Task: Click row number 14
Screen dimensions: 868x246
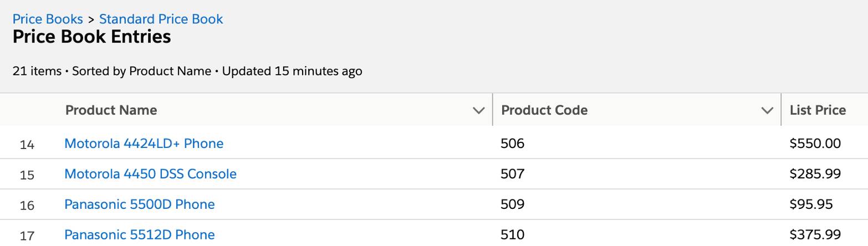Action: pyautogui.click(x=27, y=145)
